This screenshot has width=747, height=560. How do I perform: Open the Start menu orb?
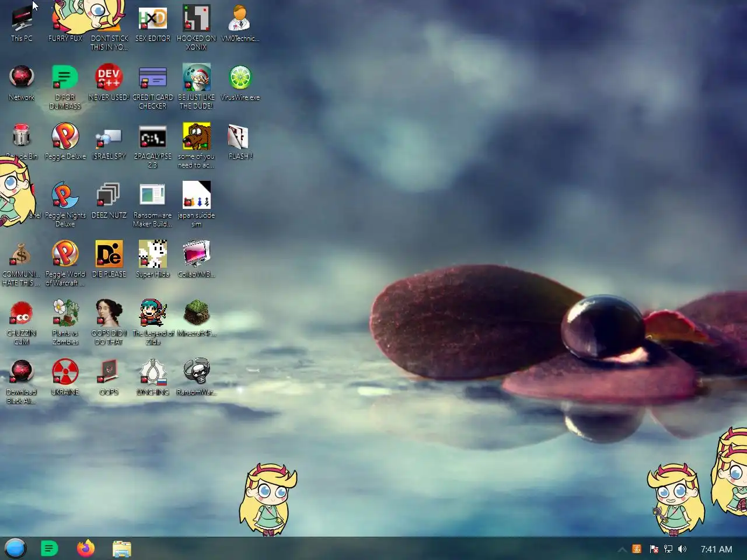pos(16,548)
